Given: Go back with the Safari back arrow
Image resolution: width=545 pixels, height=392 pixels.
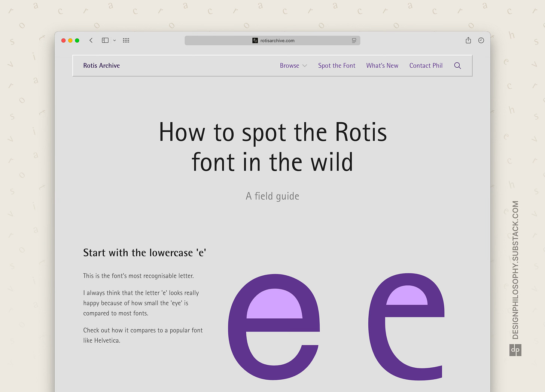Looking at the screenshot, I should (x=91, y=40).
